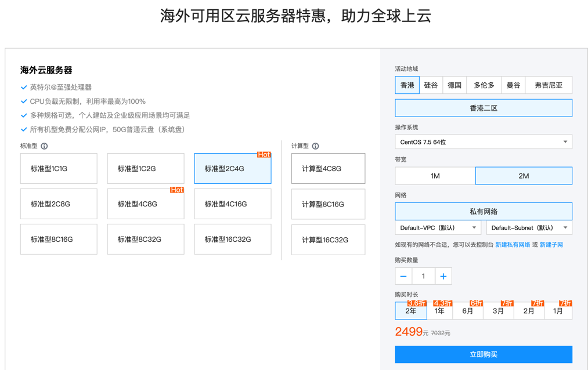Click info icon next to 计算型
588x370 pixels.
pos(315,146)
